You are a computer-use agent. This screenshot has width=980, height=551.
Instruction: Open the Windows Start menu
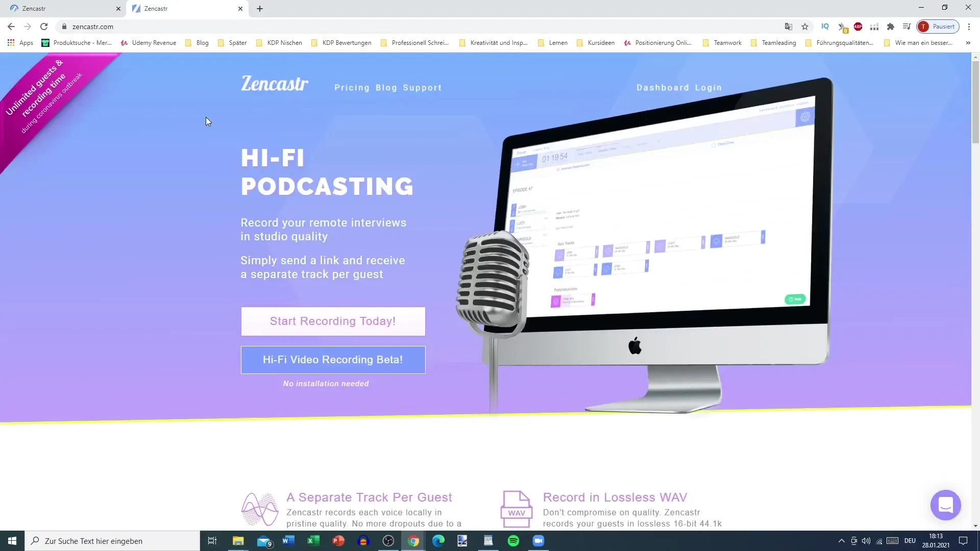click(x=12, y=541)
